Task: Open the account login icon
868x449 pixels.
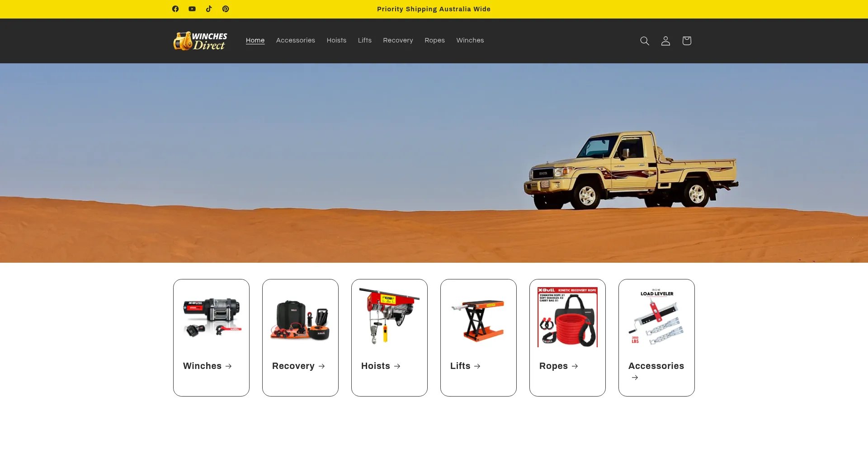Action: pos(665,41)
